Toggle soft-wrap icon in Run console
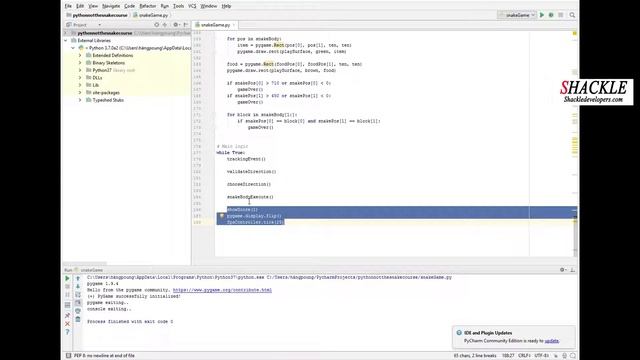The height and width of the screenshot is (360, 640). 78,295
